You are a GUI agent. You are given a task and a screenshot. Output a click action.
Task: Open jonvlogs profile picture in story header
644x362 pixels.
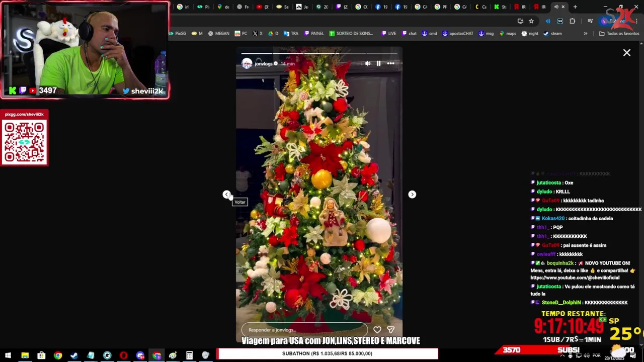pyautogui.click(x=247, y=63)
